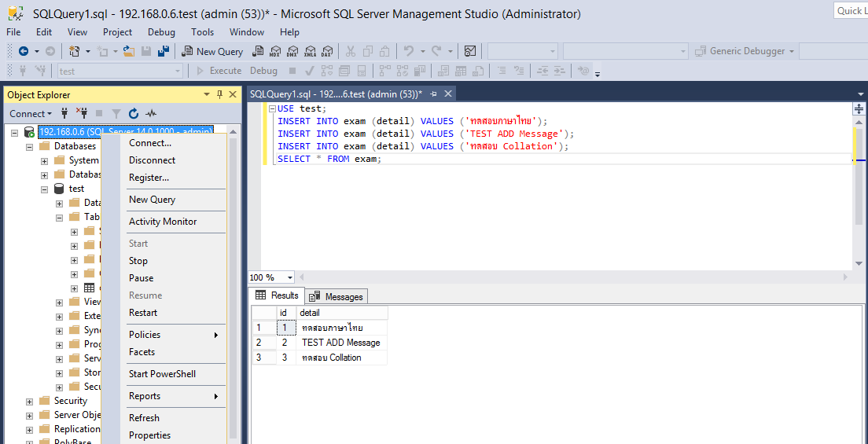Toggle Include Actual Execution Plan
Image resolution: width=868 pixels, height=444 pixels.
click(385, 71)
